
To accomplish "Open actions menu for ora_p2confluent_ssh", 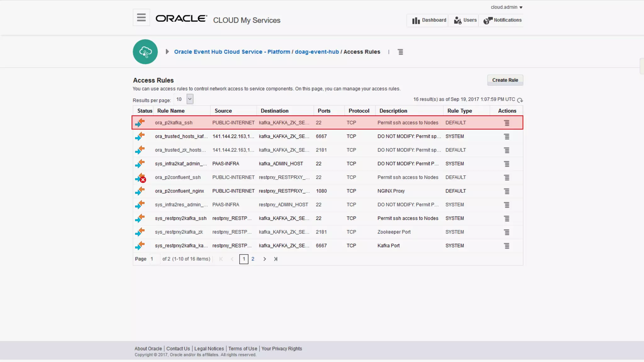I will 507,178.
